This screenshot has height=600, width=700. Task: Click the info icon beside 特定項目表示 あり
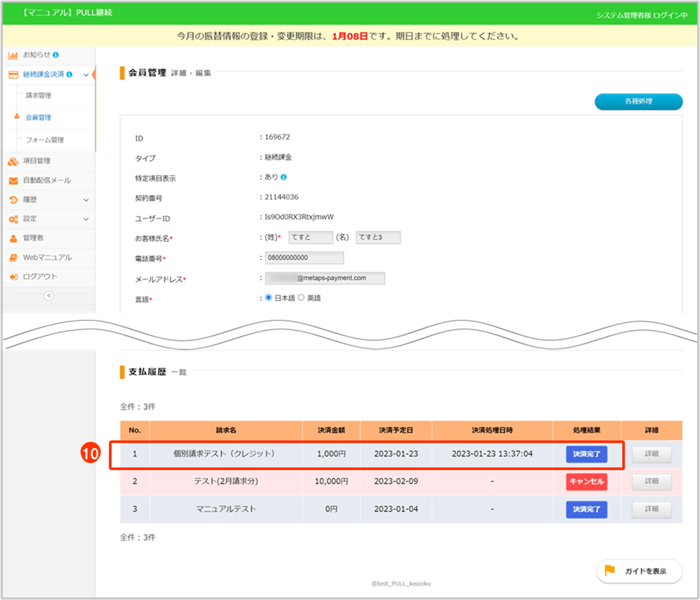pos(284,177)
